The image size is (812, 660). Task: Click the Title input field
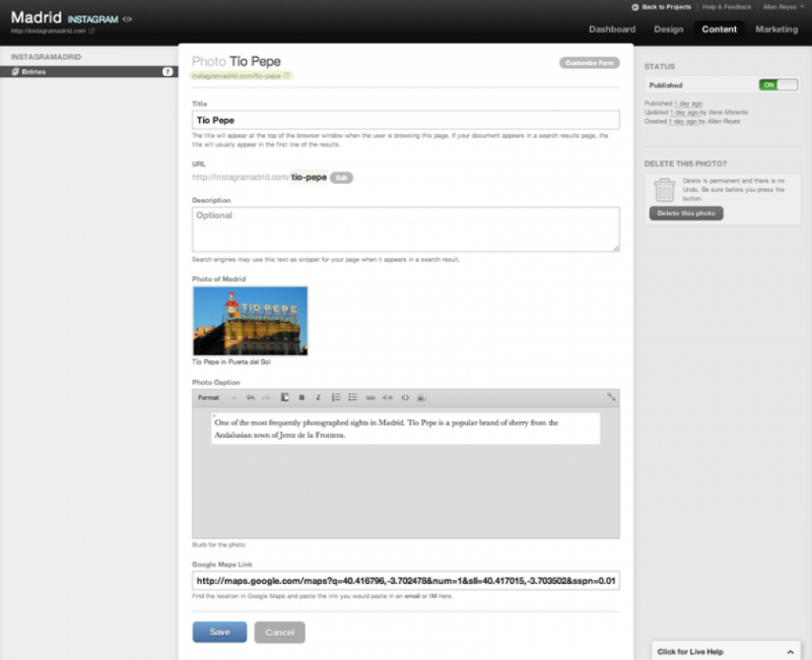pyautogui.click(x=405, y=121)
